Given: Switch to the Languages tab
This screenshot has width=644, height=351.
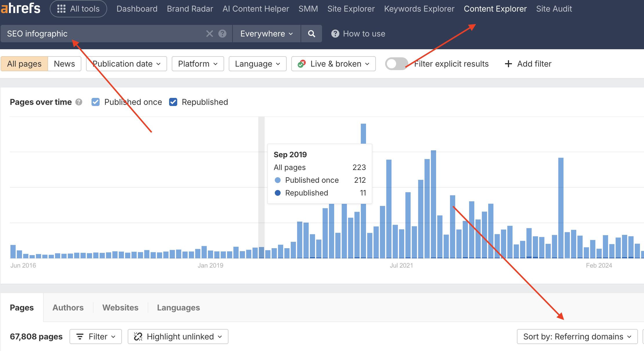Looking at the screenshot, I should click(x=178, y=308).
